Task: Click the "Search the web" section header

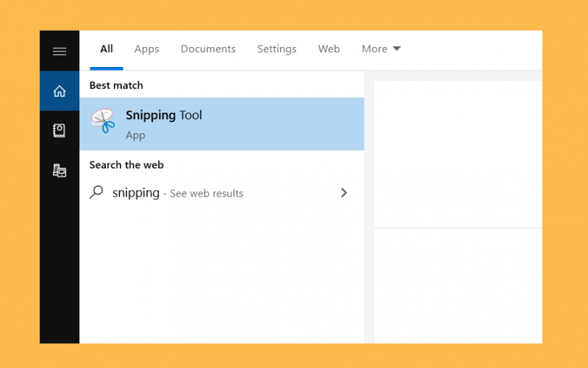Action: [126, 165]
